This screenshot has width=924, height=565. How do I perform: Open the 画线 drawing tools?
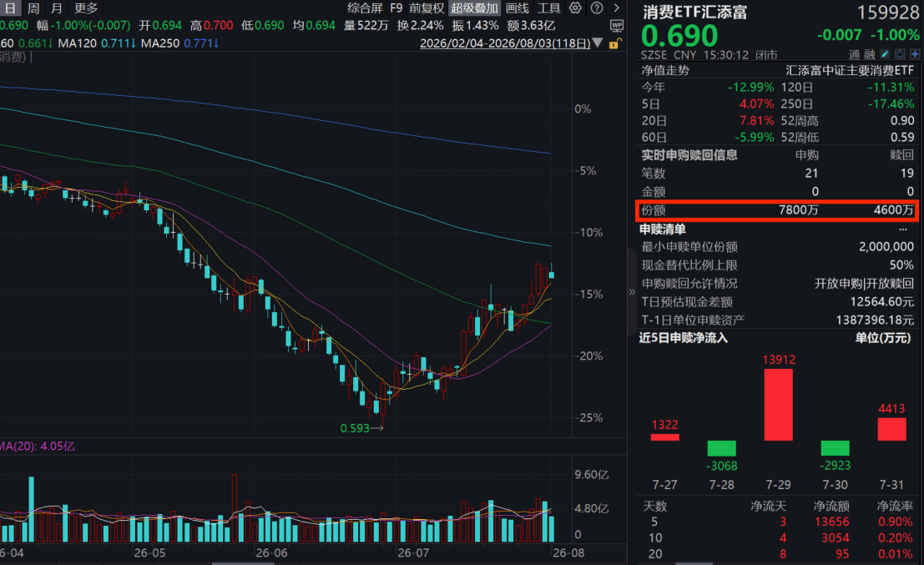[x=518, y=8]
